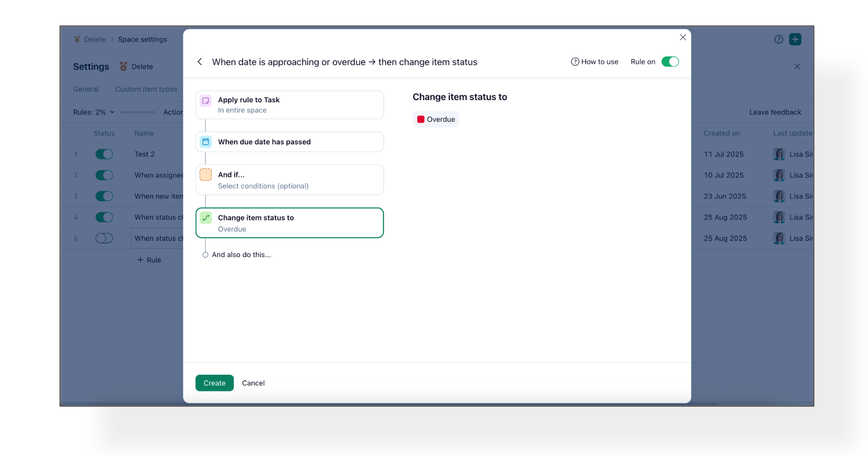The width and height of the screenshot is (868, 455).
Task: Click the dashed And if condition icon
Action: click(206, 175)
